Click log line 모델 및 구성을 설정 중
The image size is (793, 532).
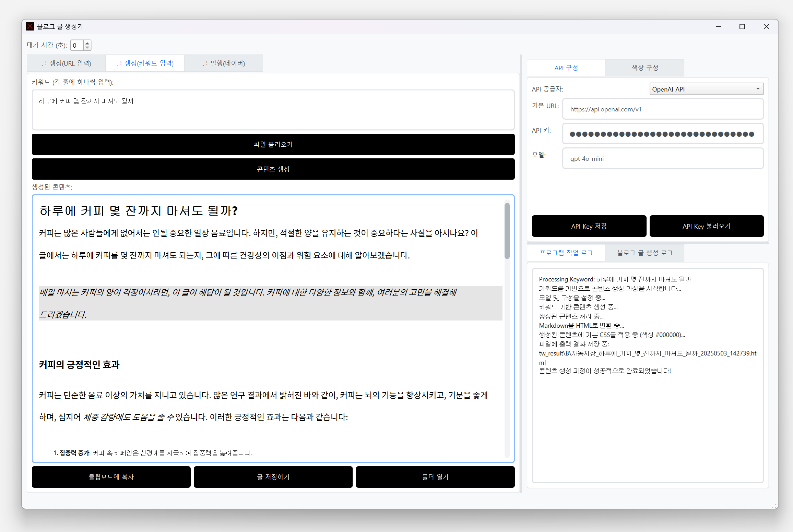coord(572,298)
